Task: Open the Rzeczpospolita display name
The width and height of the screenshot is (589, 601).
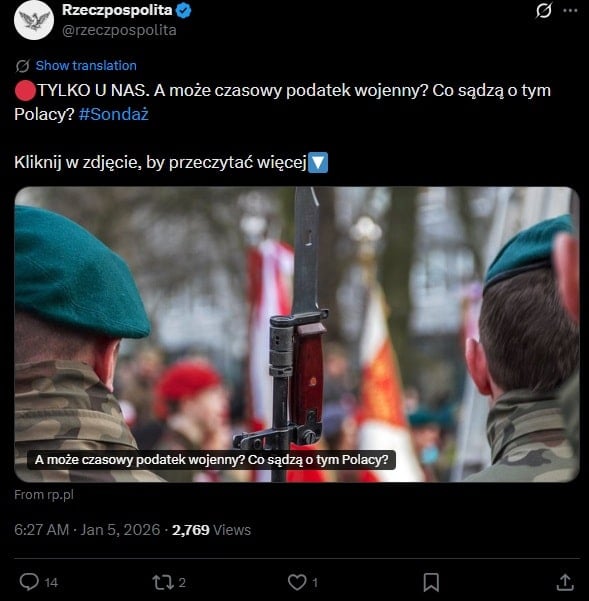Action: tap(117, 10)
